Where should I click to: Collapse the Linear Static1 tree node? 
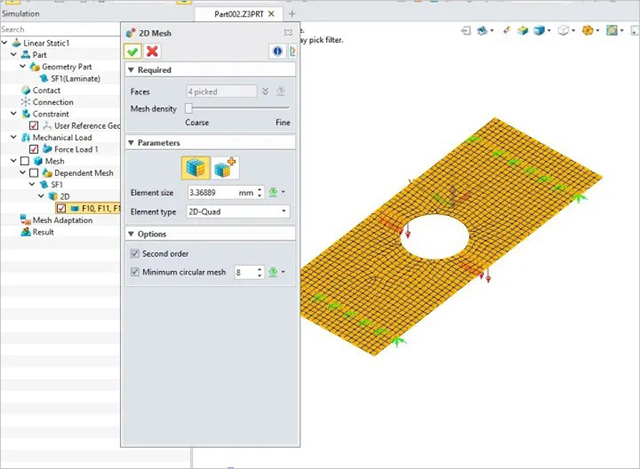click(4, 42)
